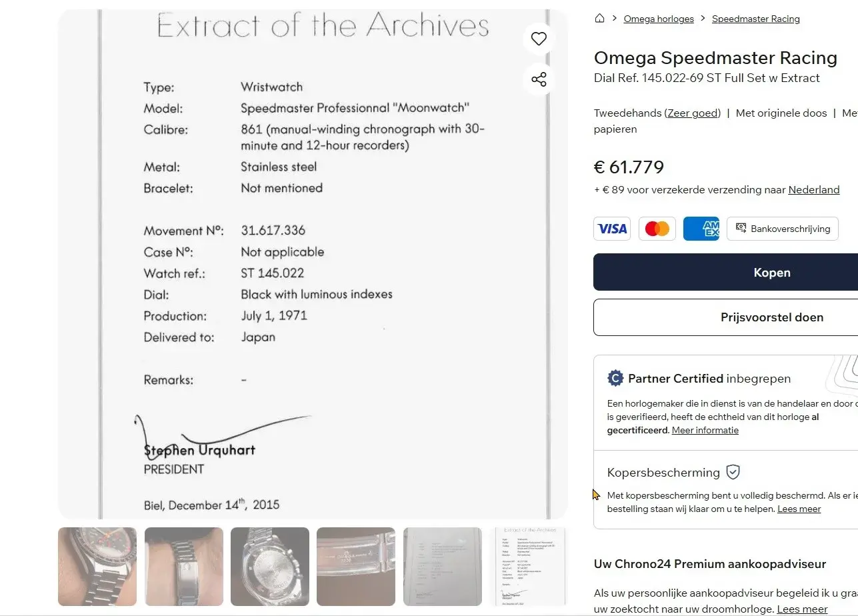Select the Mastercard payment icon
858x616 pixels.
point(657,229)
